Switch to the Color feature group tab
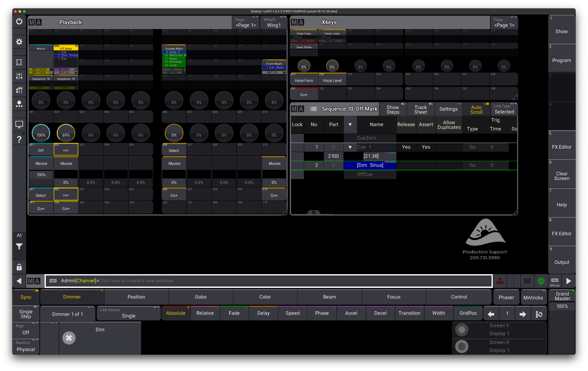 point(265,297)
